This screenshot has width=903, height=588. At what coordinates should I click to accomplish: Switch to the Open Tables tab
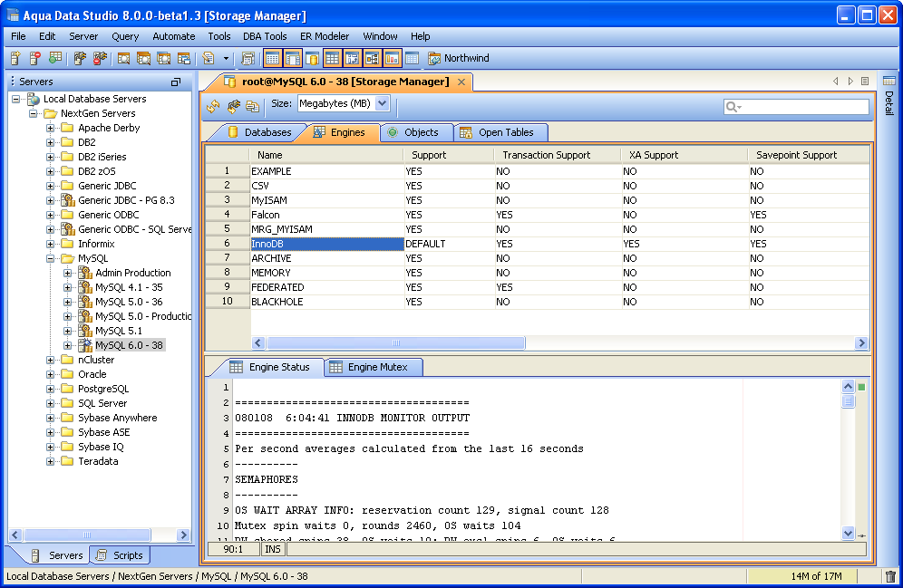point(505,132)
